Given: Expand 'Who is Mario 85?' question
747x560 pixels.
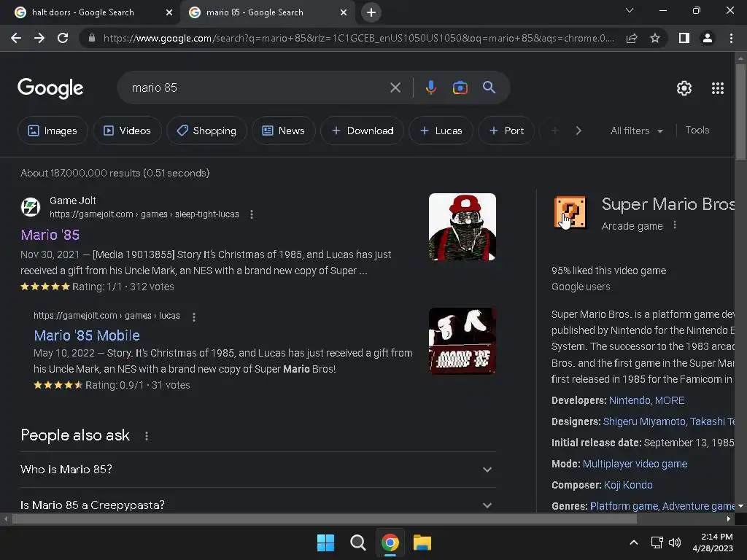Looking at the screenshot, I should (x=258, y=470).
